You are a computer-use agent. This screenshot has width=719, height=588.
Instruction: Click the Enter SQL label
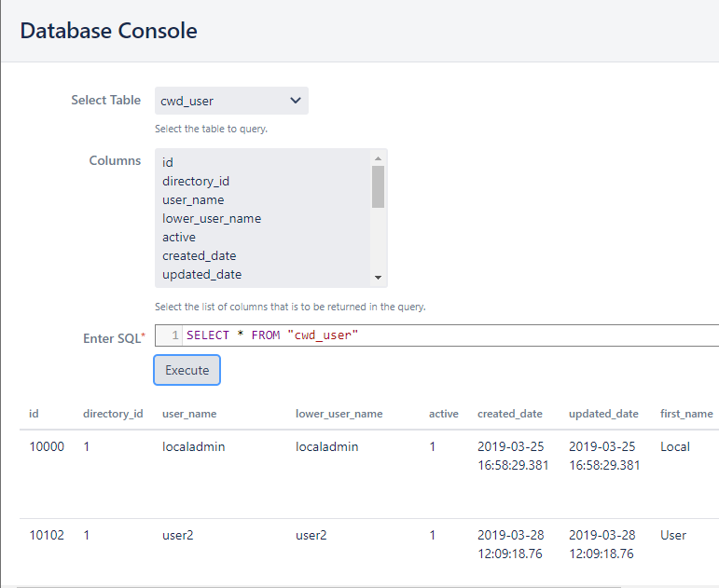click(114, 338)
